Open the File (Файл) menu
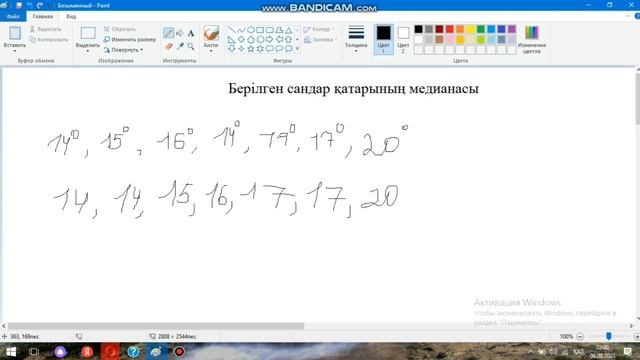Viewport: 640px width, 360px height. click(13, 16)
